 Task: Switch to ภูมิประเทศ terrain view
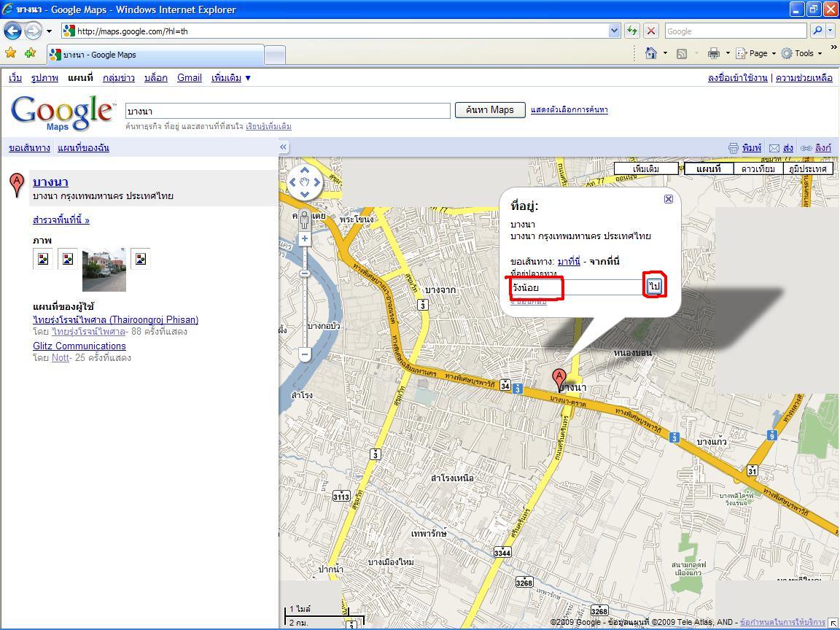(x=808, y=168)
